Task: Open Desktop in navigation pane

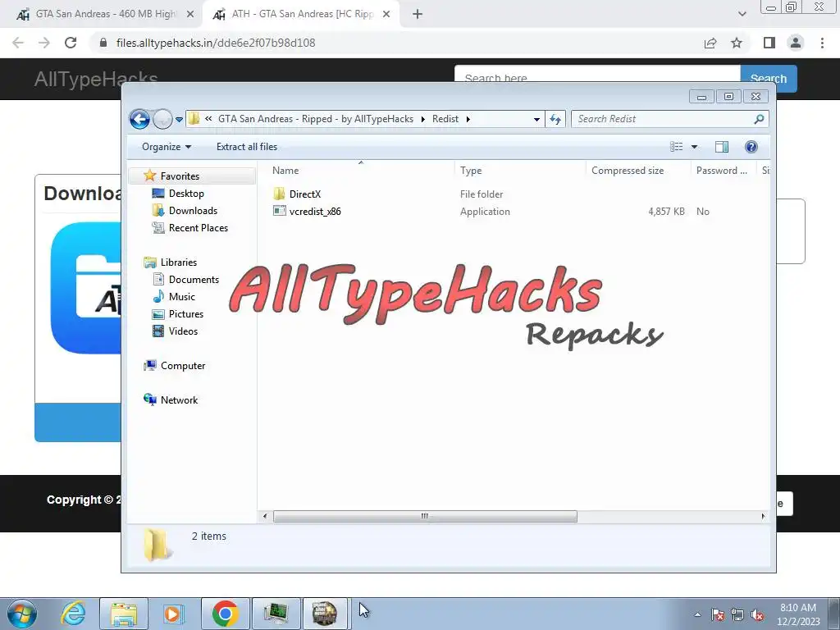Action: 186,194
